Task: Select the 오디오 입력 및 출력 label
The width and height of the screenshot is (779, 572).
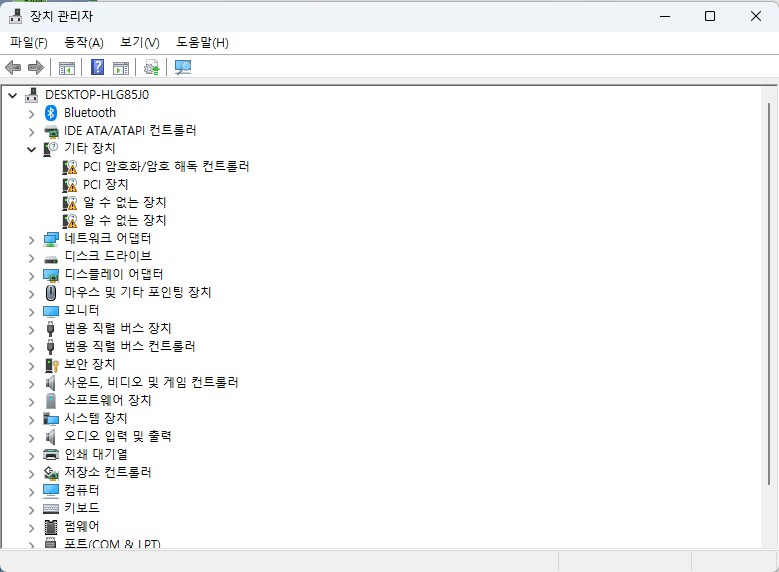Action: click(x=118, y=436)
